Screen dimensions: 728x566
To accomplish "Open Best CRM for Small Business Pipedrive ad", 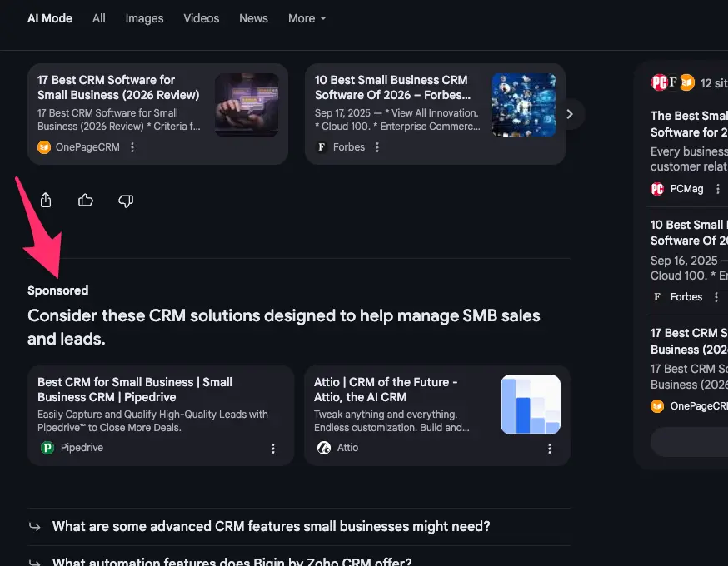I will [x=135, y=390].
